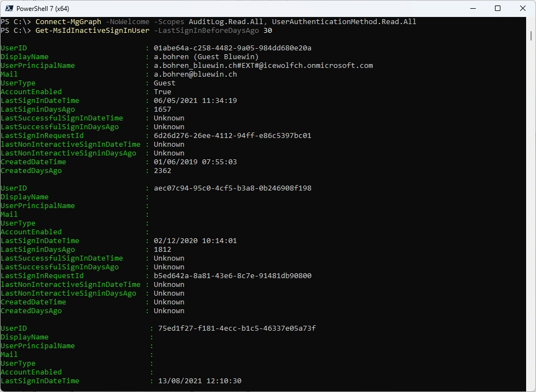
Task: Click the CreatedDateTime value 01/06/2019 07:55:03
Action: (195, 162)
